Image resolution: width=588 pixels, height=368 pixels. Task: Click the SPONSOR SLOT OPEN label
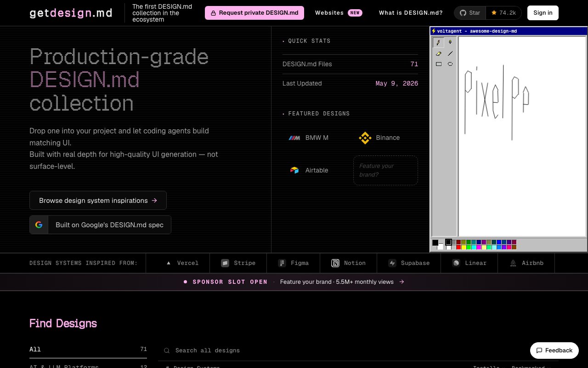(x=230, y=282)
